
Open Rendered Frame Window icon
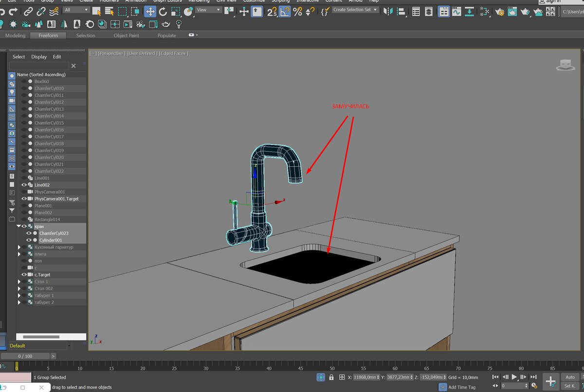point(512,11)
